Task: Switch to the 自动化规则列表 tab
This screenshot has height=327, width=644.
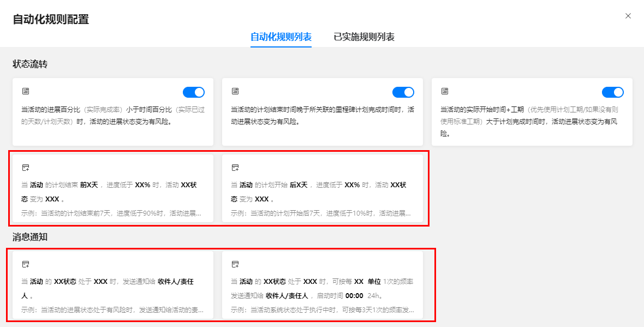Action: (x=281, y=37)
